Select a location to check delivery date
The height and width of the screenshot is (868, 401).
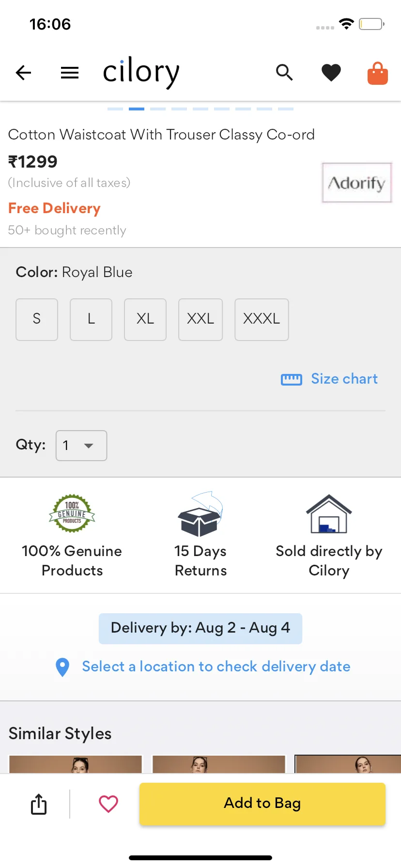tap(216, 666)
